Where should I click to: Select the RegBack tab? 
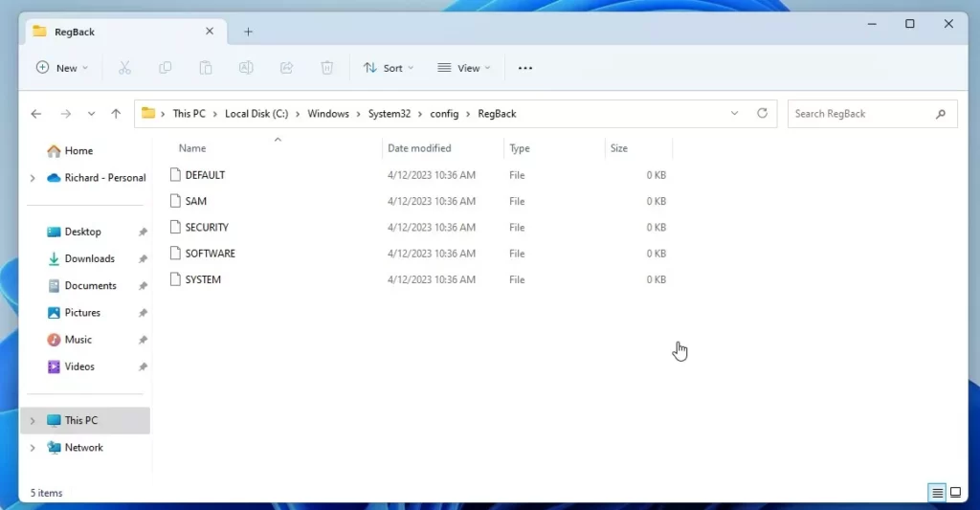(127, 32)
